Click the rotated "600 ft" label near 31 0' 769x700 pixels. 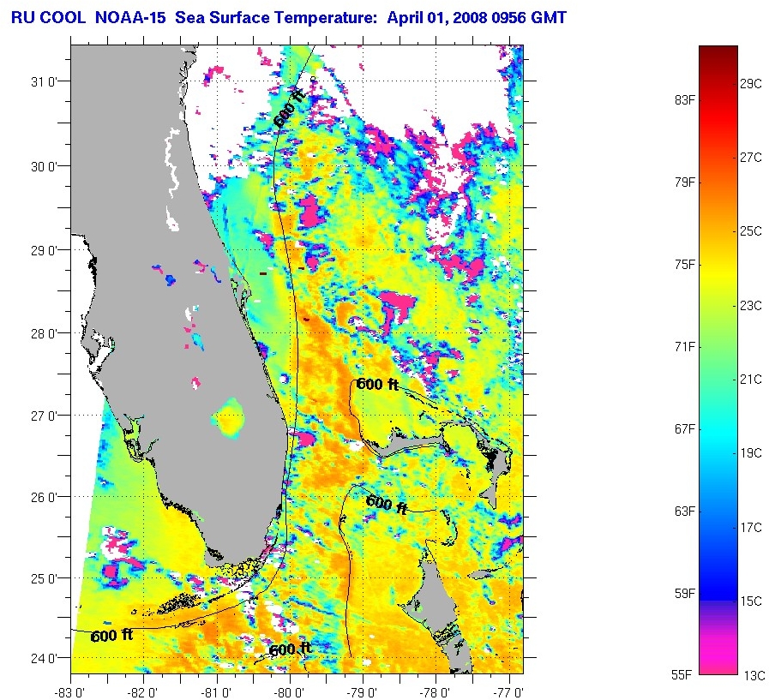[290, 109]
